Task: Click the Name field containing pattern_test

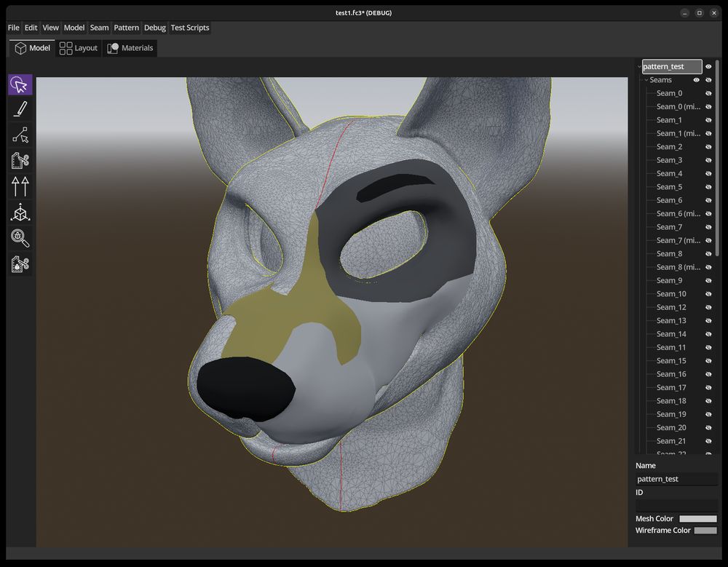Action: [676, 479]
